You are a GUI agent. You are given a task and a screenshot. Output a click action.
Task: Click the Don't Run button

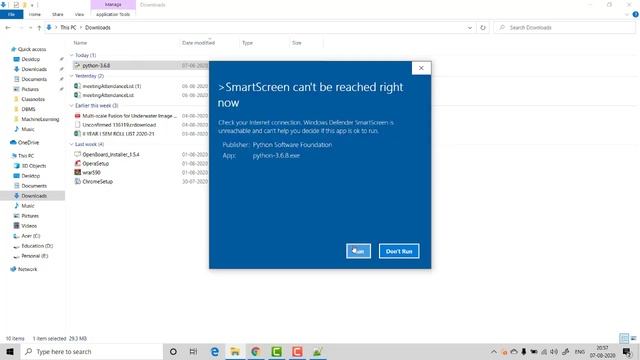pyautogui.click(x=399, y=251)
